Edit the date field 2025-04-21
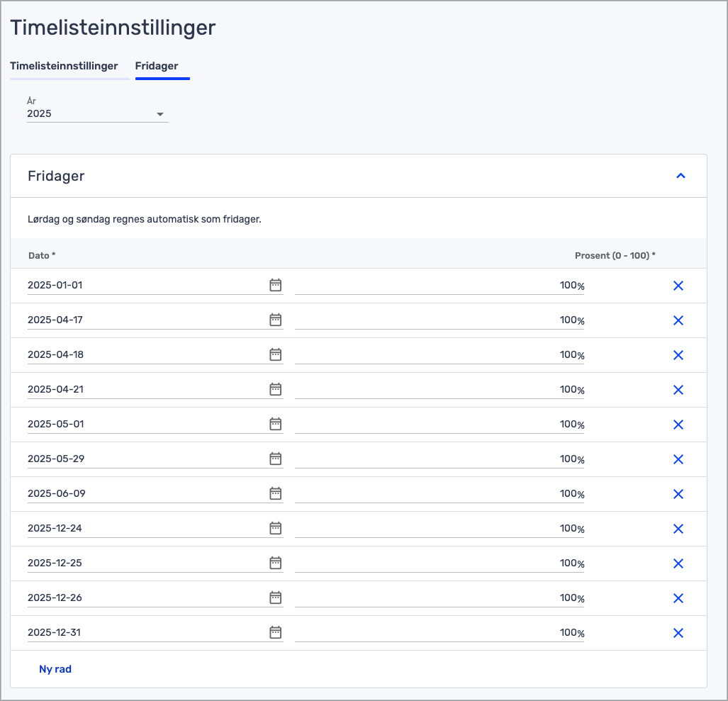This screenshot has height=701, width=728. pyautogui.click(x=142, y=389)
